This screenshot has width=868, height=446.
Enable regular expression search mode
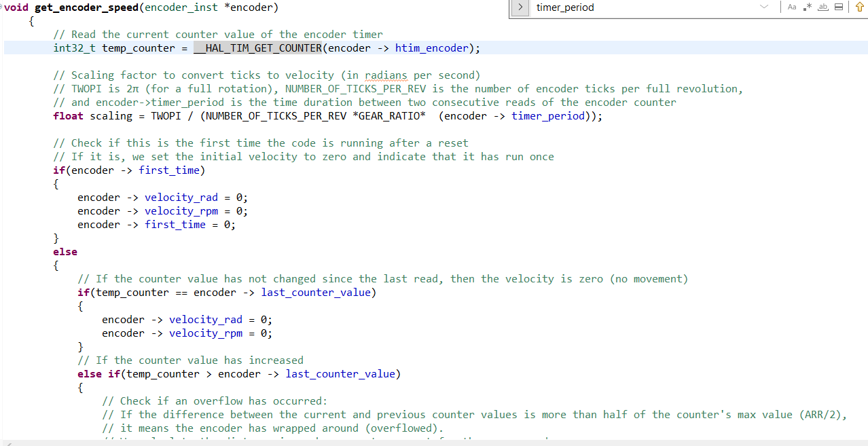808,7
